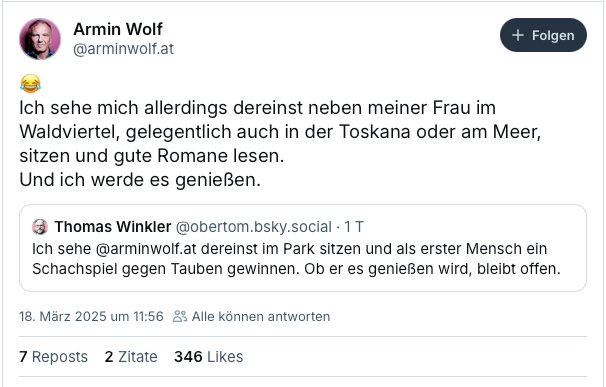
Task: Click the people icon beside reply settings
Action: (180, 316)
